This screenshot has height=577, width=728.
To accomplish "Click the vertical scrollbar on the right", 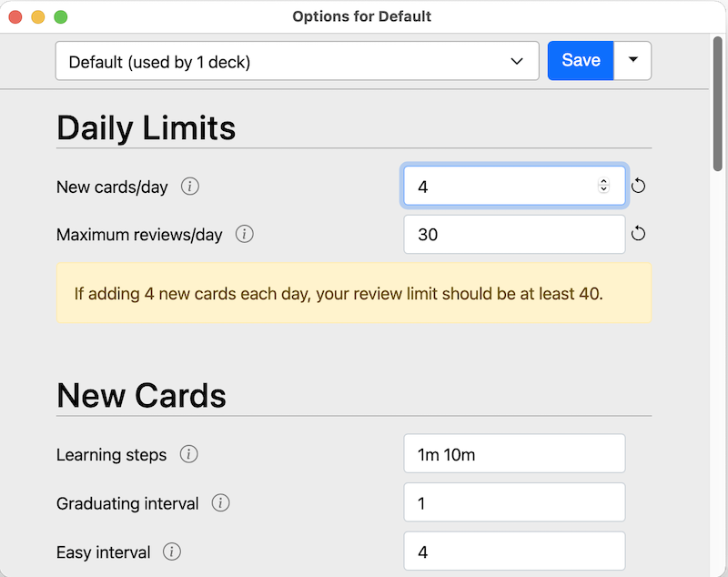I will pos(718,100).
